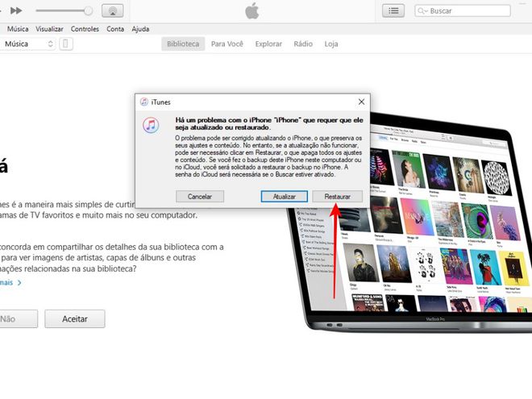Image resolution: width=532 pixels, height=399 pixels.
Task: Close the iTunes dialog
Action: point(362,102)
